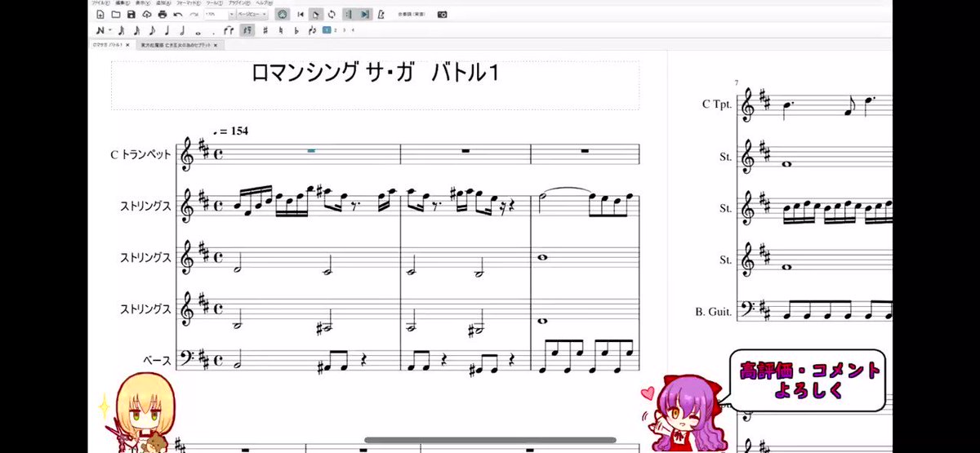Screen dimensions: 980x453
Task: Close the 東方紅魔郷 score tab
Action: pos(216,45)
